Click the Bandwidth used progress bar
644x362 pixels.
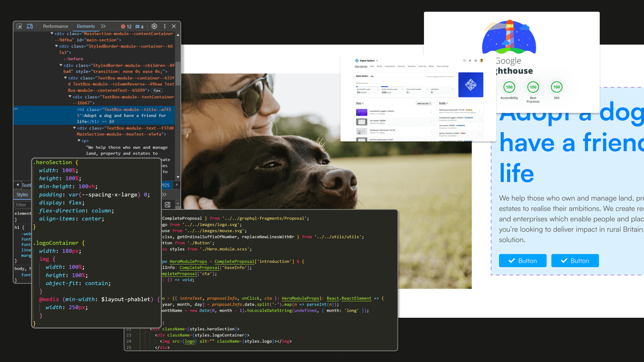(x=368, y=86)
